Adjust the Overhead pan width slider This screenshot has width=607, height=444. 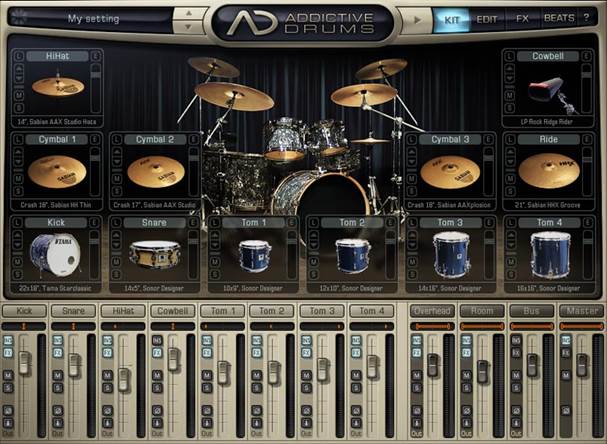(x=432, y=327)
